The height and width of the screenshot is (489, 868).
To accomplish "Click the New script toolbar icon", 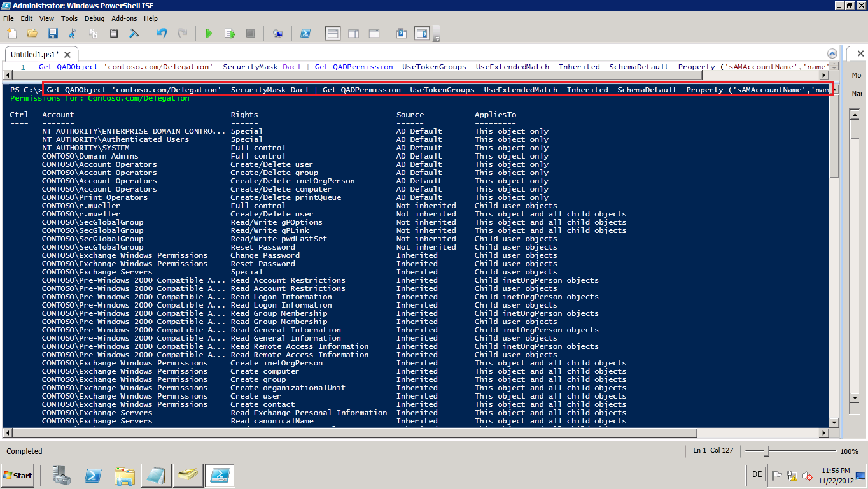I will point(12,33).
